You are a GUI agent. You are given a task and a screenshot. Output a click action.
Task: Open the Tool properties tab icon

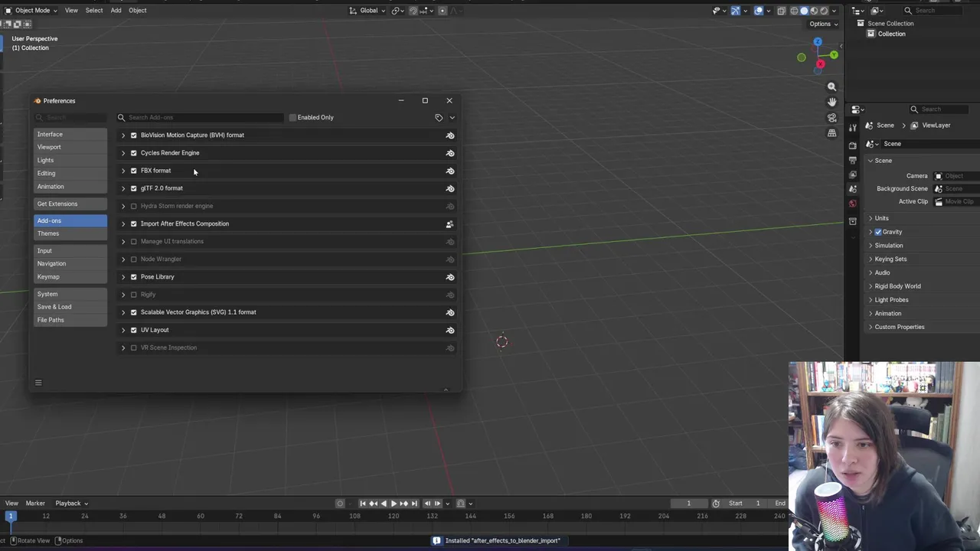click(x=853, y=127)
